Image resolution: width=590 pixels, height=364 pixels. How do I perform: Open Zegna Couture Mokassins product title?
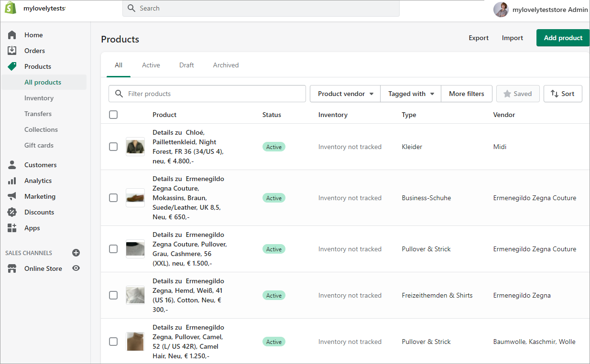[188, 198]
